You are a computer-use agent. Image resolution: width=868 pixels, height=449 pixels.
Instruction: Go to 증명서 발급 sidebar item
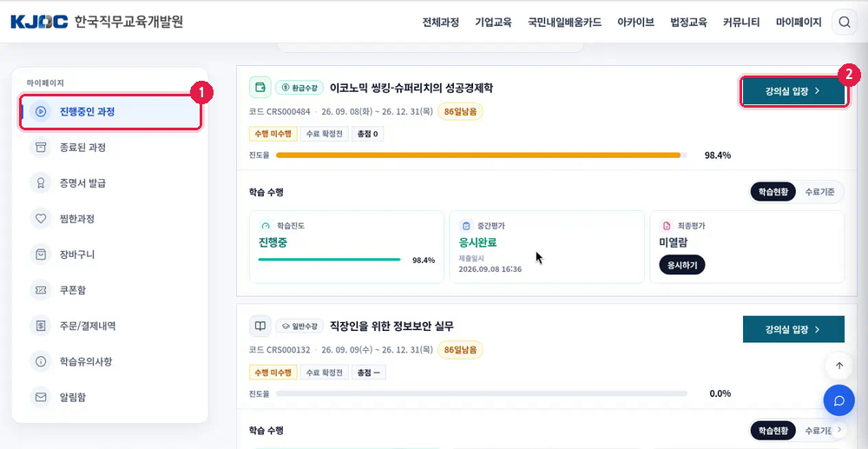pos(111,183)
